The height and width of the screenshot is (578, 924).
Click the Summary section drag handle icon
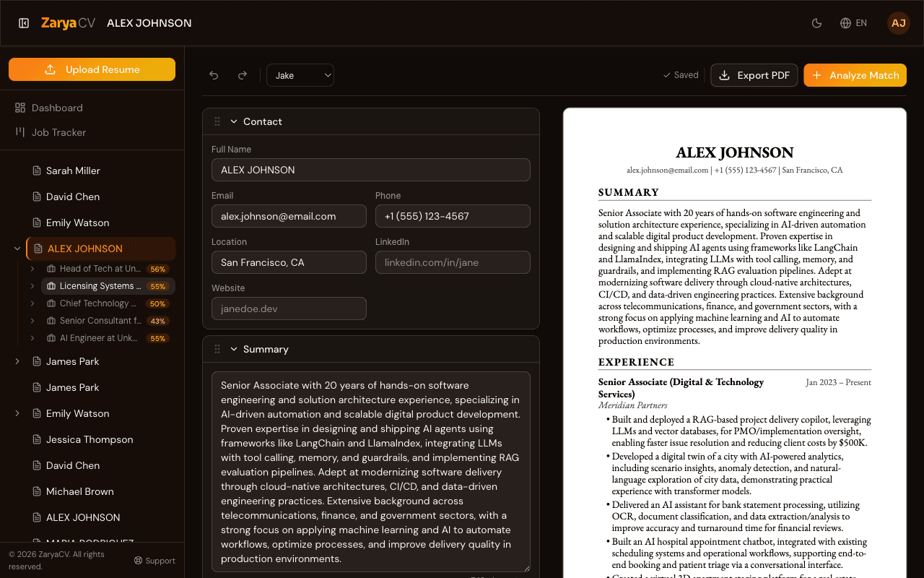point(217,348)
